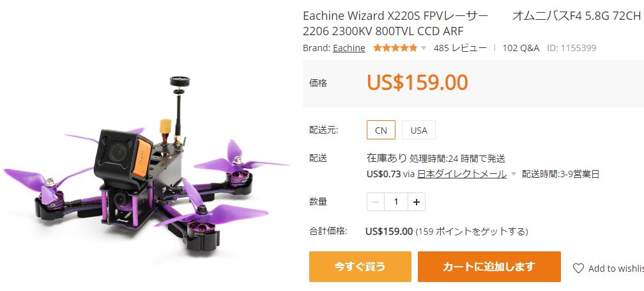This screenshot has width=644, height=291.
Task: Click the quantity input field
Action: point(396,202)
